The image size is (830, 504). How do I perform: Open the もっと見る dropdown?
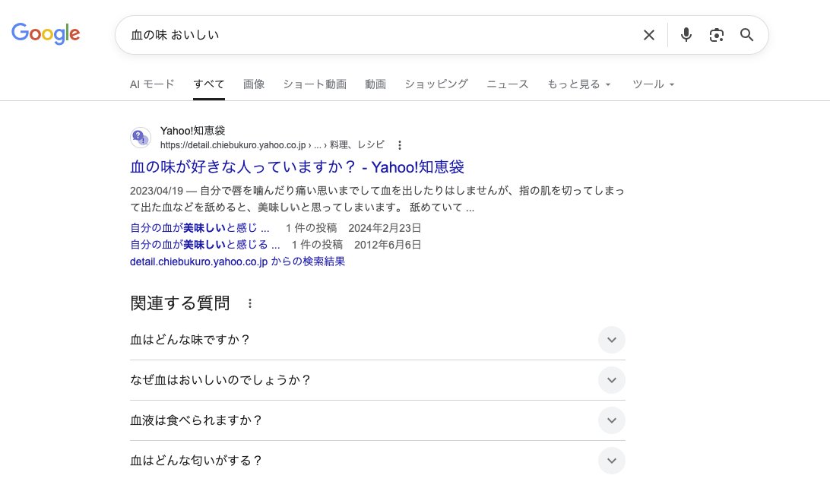click(x=578, y=84)
